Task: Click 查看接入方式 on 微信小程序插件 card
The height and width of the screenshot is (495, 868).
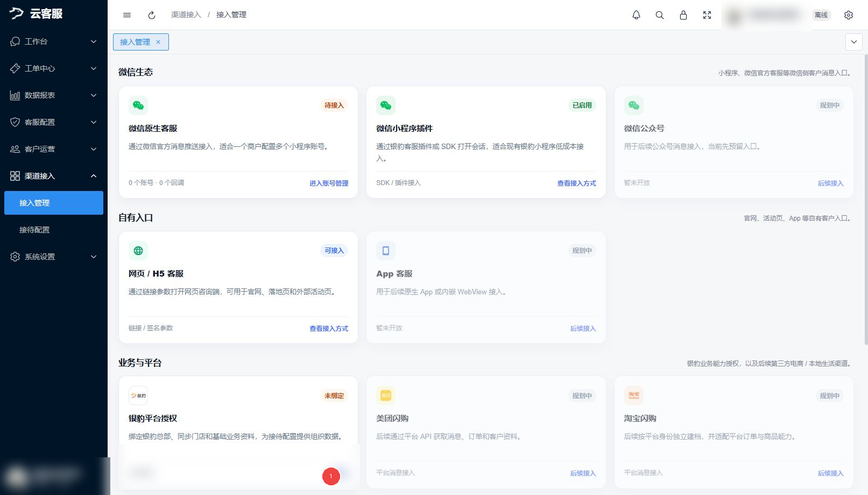Action: point(576,183)
